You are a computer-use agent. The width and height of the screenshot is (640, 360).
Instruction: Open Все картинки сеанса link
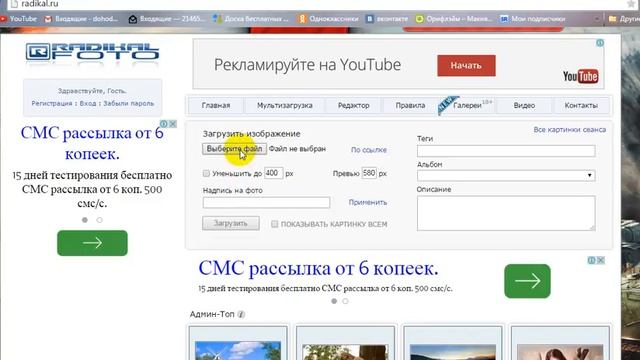coord(569,130)
